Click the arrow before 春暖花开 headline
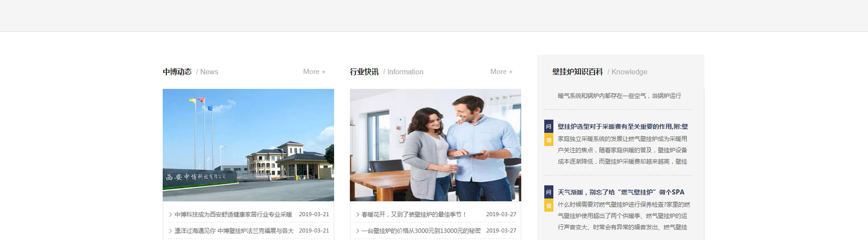The width and height of the screenshot is (868, 240). click(x=357, y=215)
